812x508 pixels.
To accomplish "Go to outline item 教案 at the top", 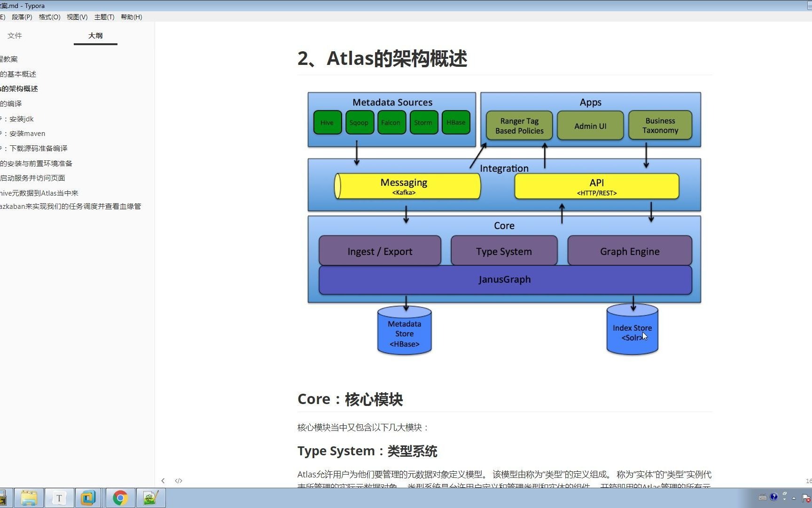I will 9,59.
